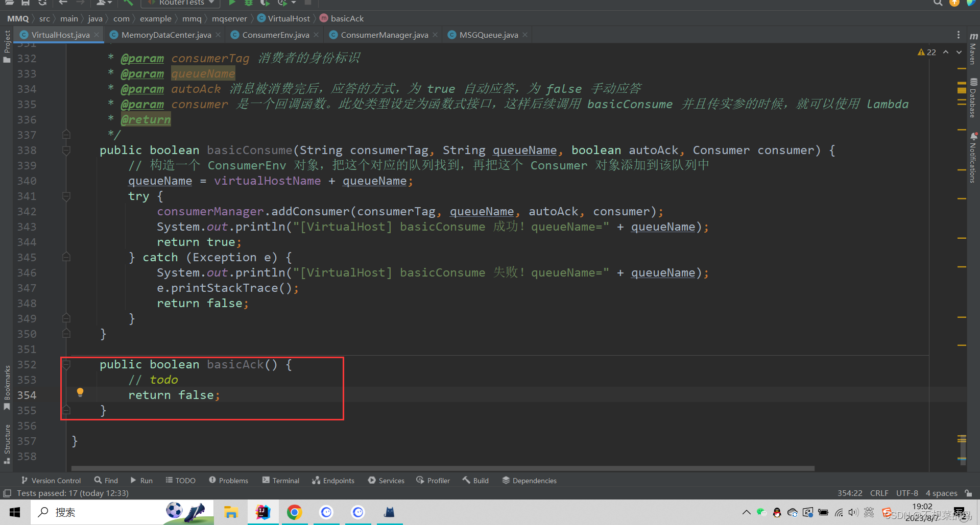Image resolution: width=980 pixels, height=525 pixels.
Task: Run RouterTests with the green play icon
Action: pos(232,3)
